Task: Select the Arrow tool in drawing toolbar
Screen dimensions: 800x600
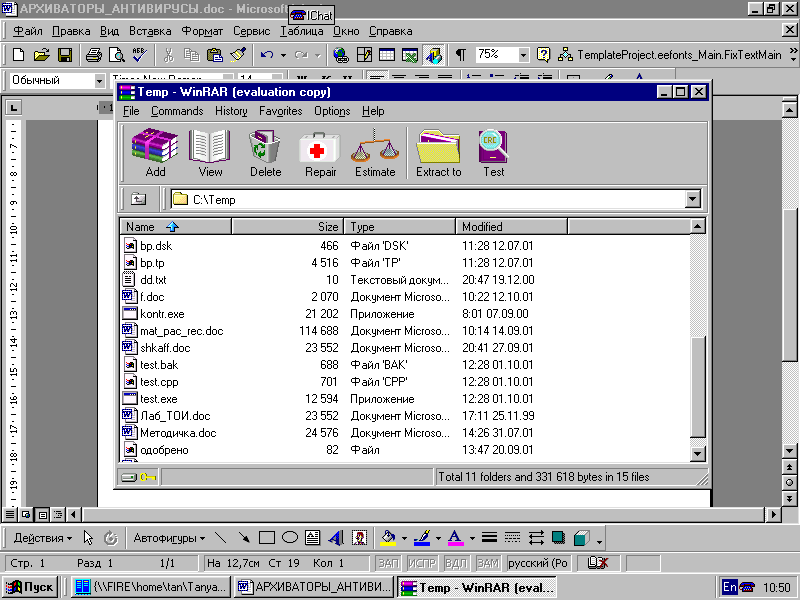Action: point(244,537)
